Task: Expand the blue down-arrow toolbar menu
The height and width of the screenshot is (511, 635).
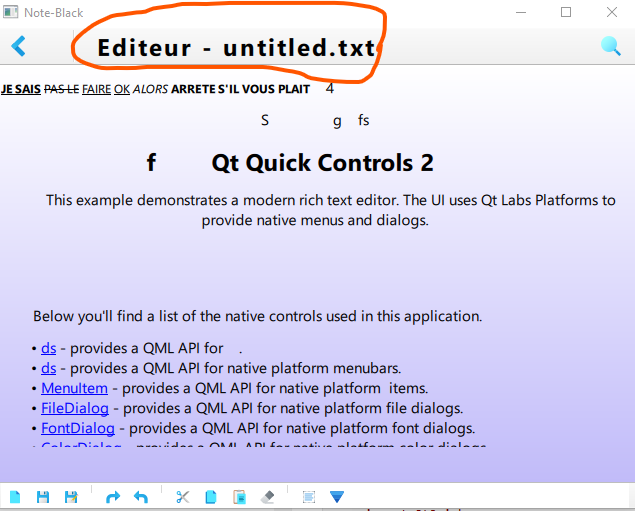Action: click(x=337, y=497)
